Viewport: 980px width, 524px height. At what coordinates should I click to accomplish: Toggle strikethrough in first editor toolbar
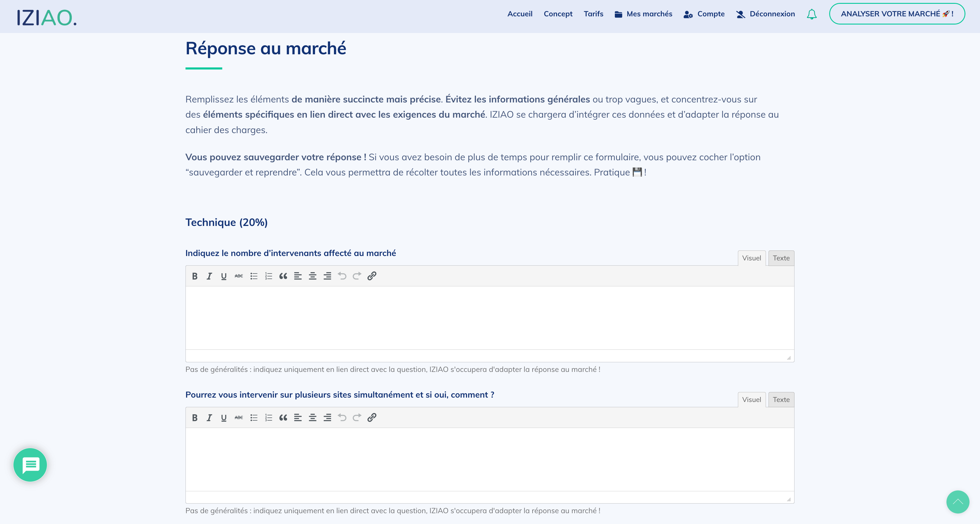tap(239, 276)
